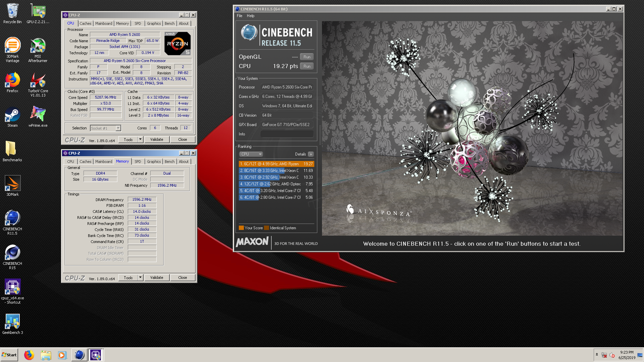Screen dimensions: 644x362
Task: Click Tools button in Memory CPU-Z window
Action: [x=128, y=278]
